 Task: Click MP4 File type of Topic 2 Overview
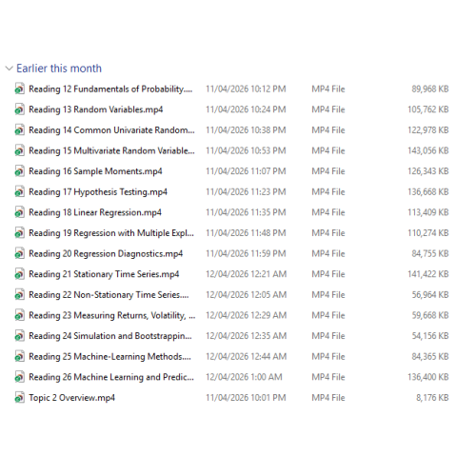328,398
